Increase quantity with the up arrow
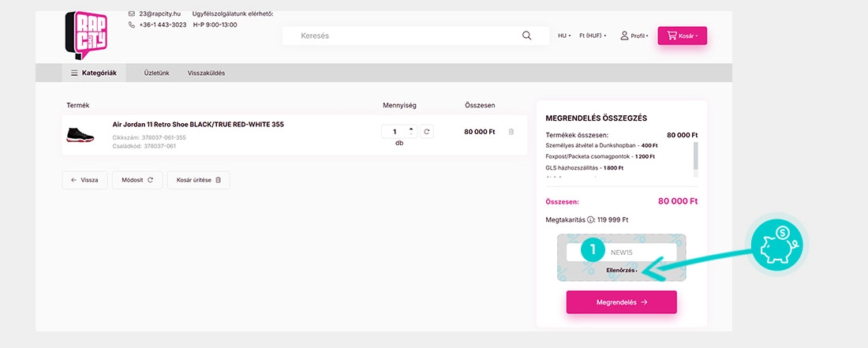Viewport: 868px width, 348px height. click(x=411, y=129)
